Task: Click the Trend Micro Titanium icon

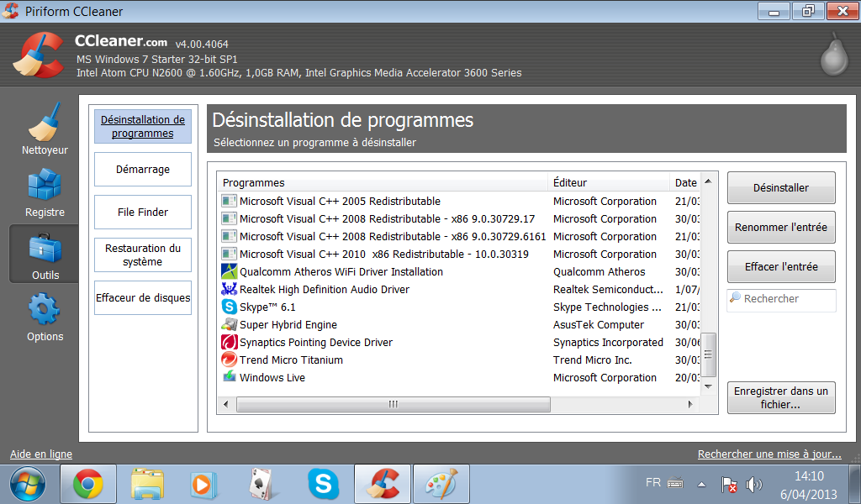Action: tap(229, 360)
